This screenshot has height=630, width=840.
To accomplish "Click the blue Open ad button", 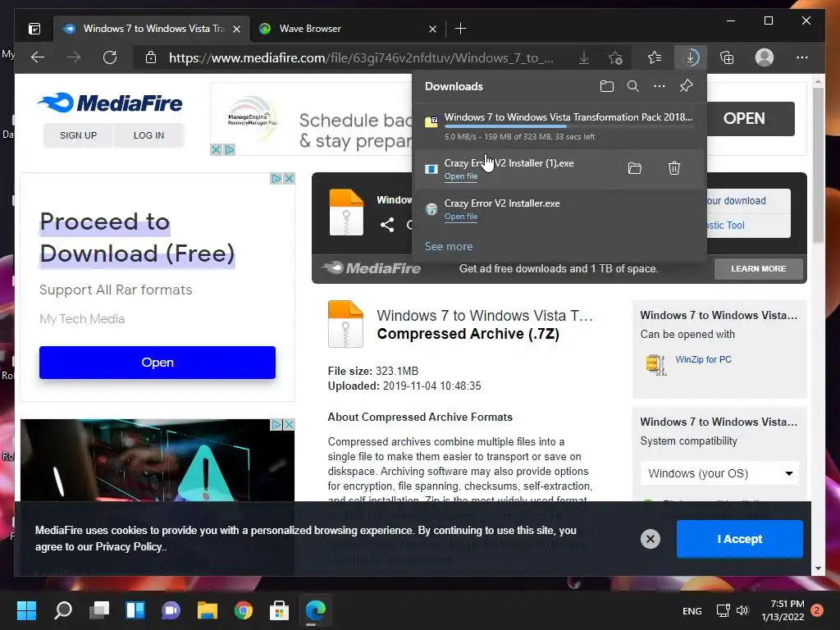I will point(157,362).
